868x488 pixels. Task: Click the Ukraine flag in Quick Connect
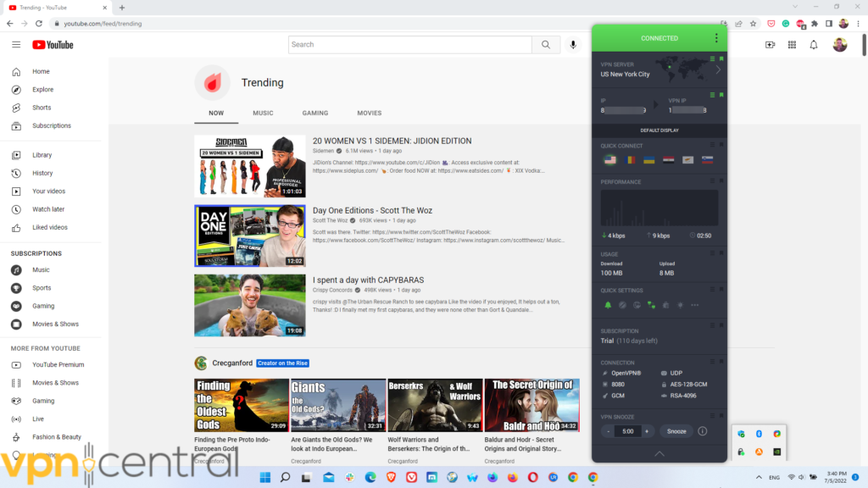(x=648, y=160)
